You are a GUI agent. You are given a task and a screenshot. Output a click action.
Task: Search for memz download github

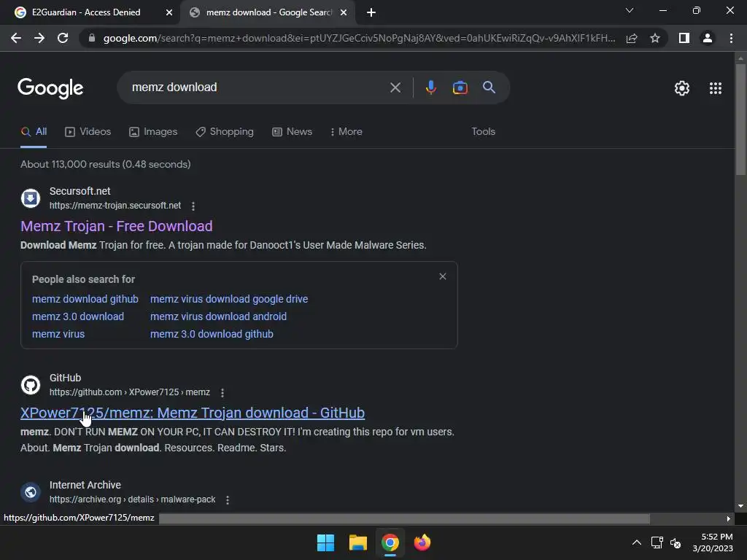pyautogui.click(x=85, y=299)
